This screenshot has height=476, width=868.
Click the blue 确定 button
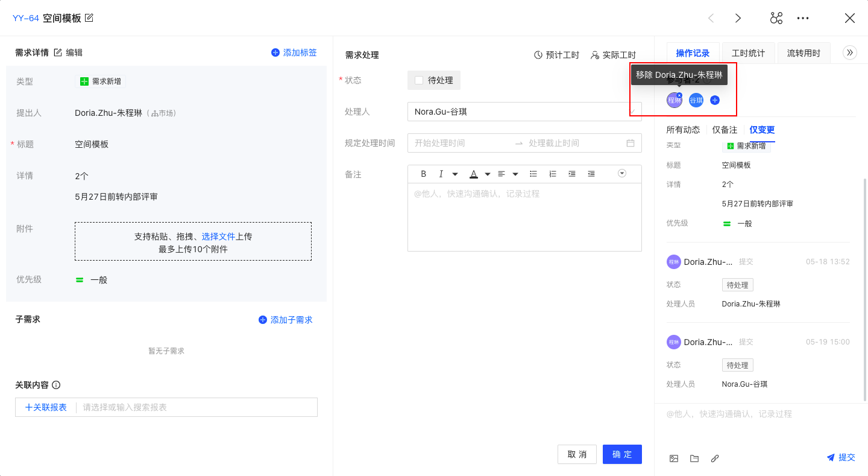622,454
